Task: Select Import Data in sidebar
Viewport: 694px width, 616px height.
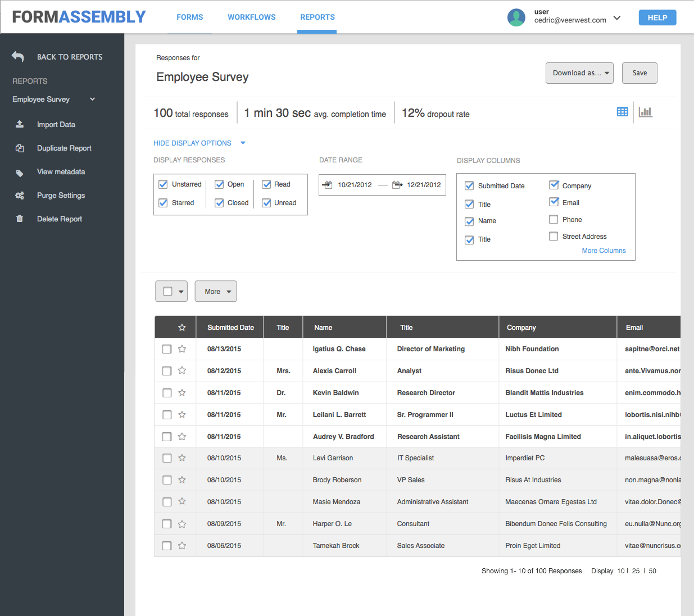Action: click(x=56, y=125)
